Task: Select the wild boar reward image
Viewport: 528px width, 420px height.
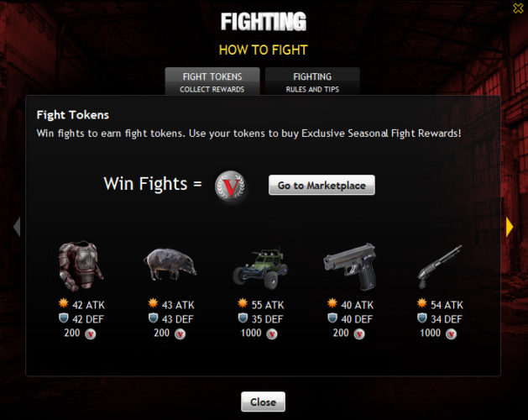Action: 170,265
